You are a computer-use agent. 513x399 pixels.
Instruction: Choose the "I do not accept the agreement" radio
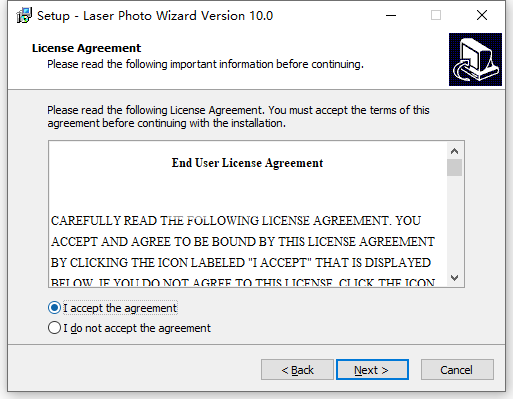coord(54,328)
